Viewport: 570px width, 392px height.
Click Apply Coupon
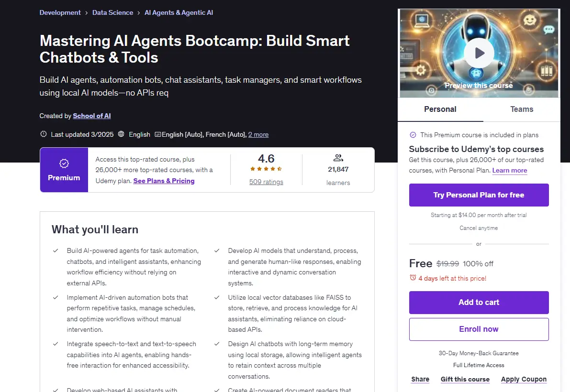pyautogui.click(x=524, y=379)
